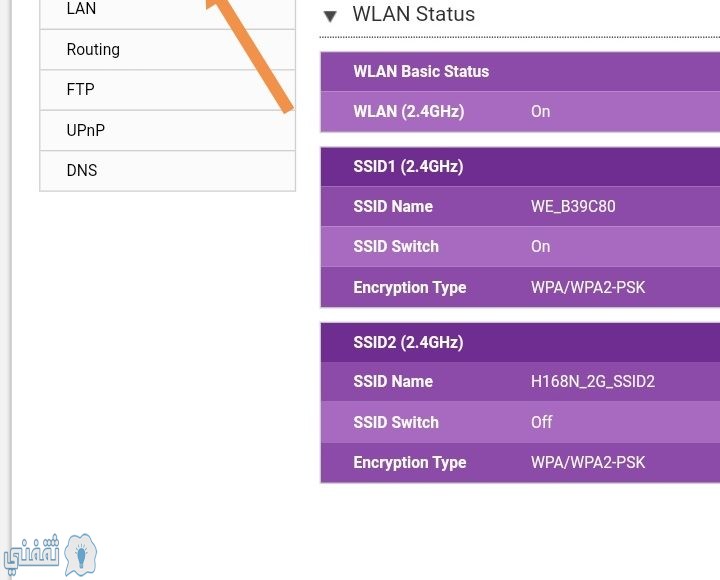Image resolution: width=720 pixels, height=580 pixels.
Task: Click SSID2's WPA/WPA2-PSK encryption value
Action: (x=588, y=462)
